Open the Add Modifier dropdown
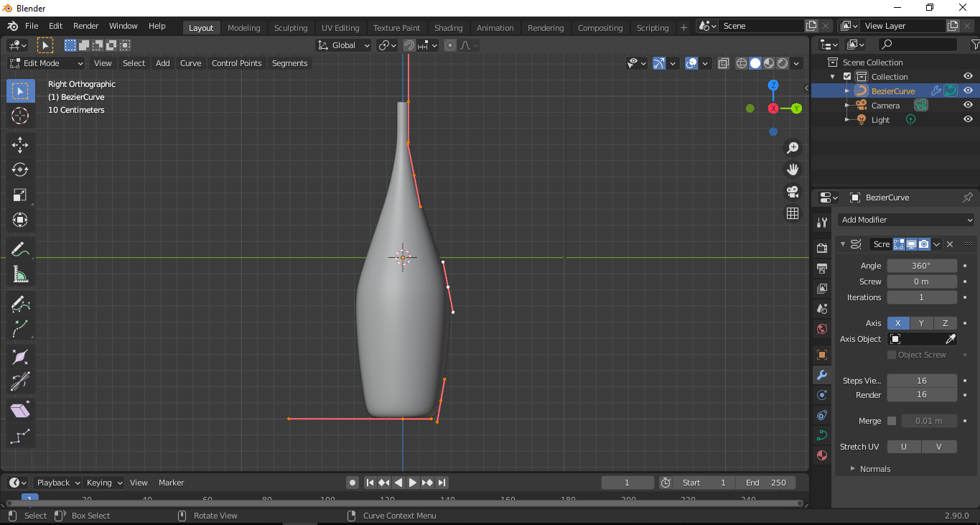 coord(906,220)
